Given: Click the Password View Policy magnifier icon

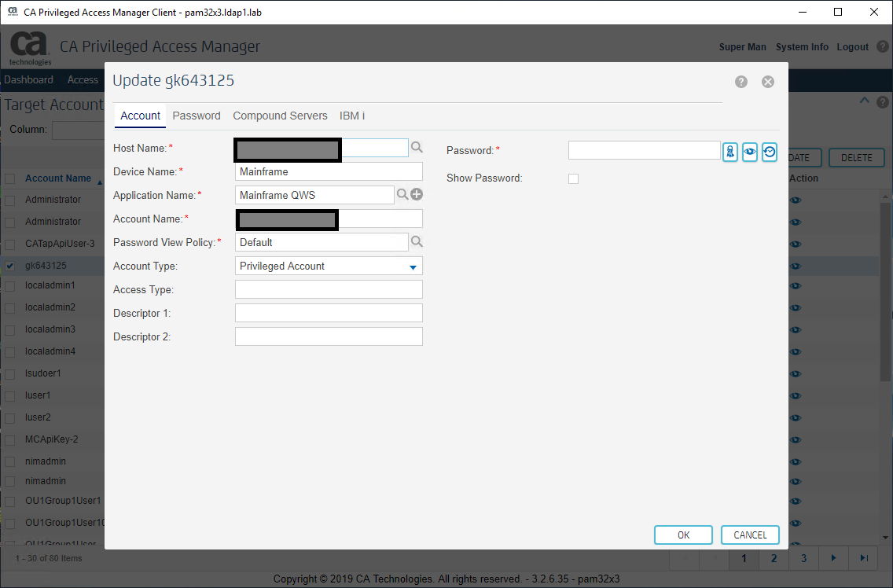Looking at the screenshot, I should coord(417,241).
